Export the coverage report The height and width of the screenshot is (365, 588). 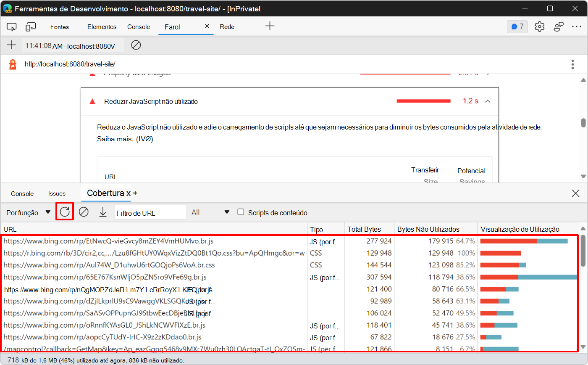(x=103, y=212)
